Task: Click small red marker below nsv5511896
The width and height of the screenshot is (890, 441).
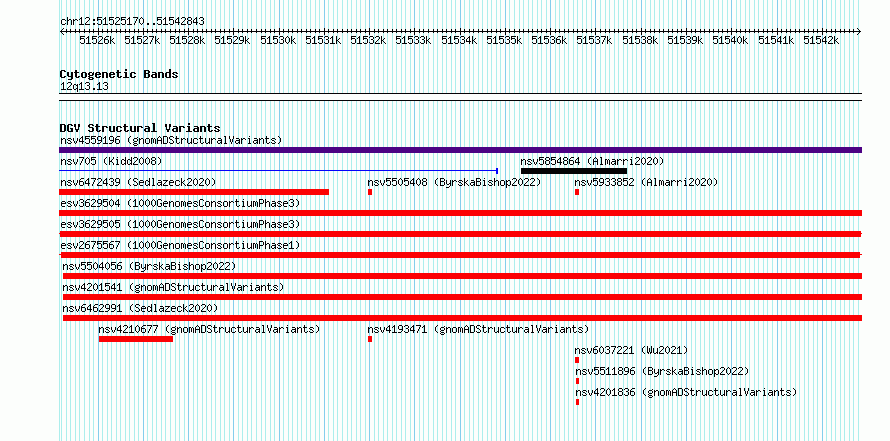Action: pos(578,381)
